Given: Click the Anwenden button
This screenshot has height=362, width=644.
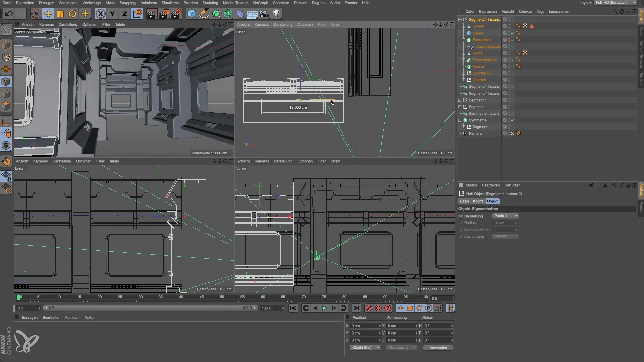Looking at the screenshot, I should coord(438,348).
